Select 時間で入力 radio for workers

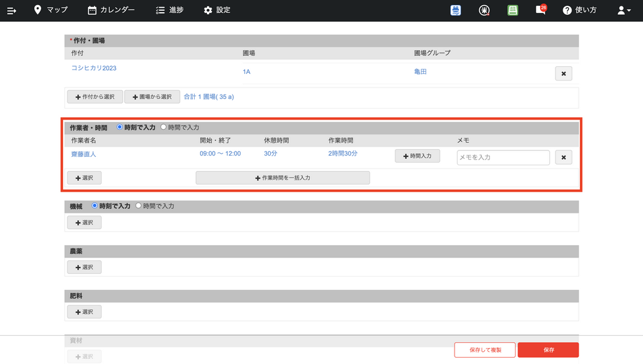[163, 127]
